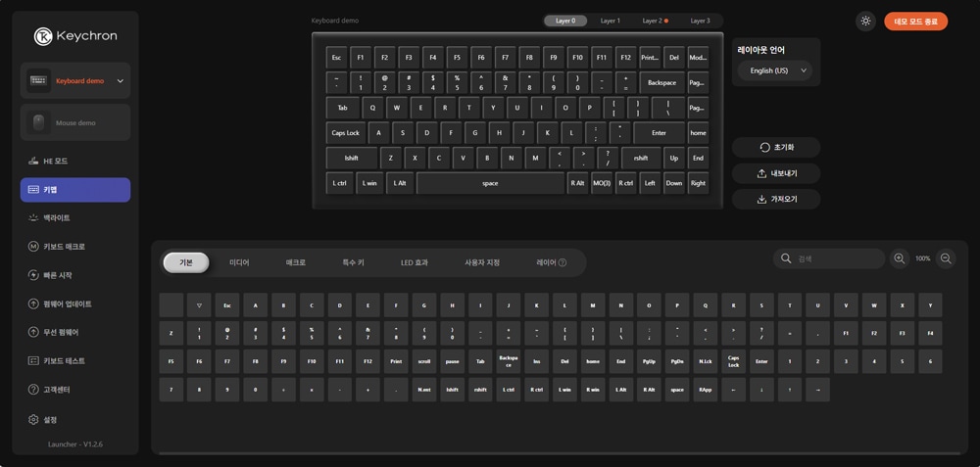Viewport: 980px width, 467px height.
Task: Click the zoom in magnifier icon
Action: tap(899, 258)
